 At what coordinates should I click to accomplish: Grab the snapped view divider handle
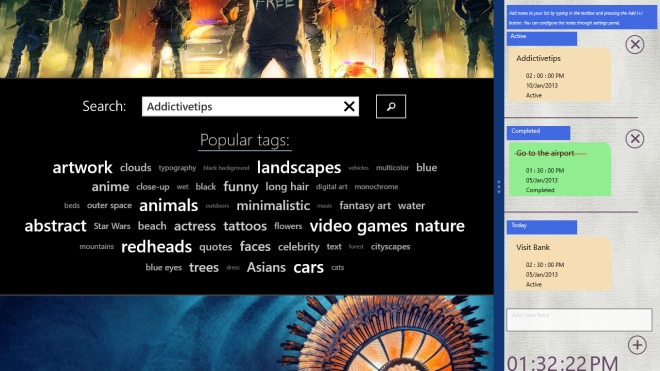499,186
